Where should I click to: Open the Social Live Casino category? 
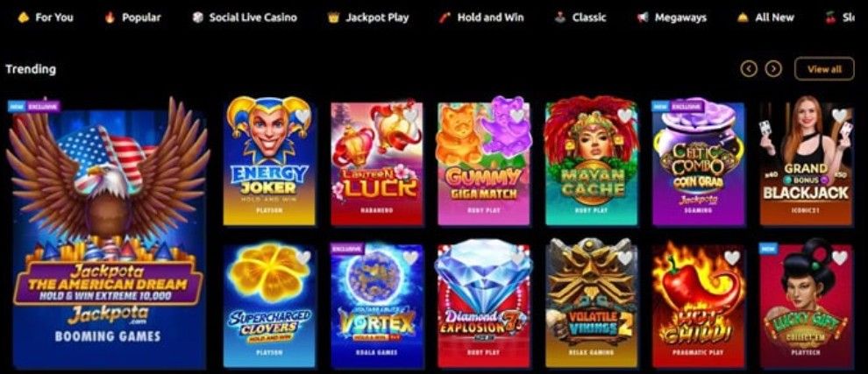coord(245,18)
